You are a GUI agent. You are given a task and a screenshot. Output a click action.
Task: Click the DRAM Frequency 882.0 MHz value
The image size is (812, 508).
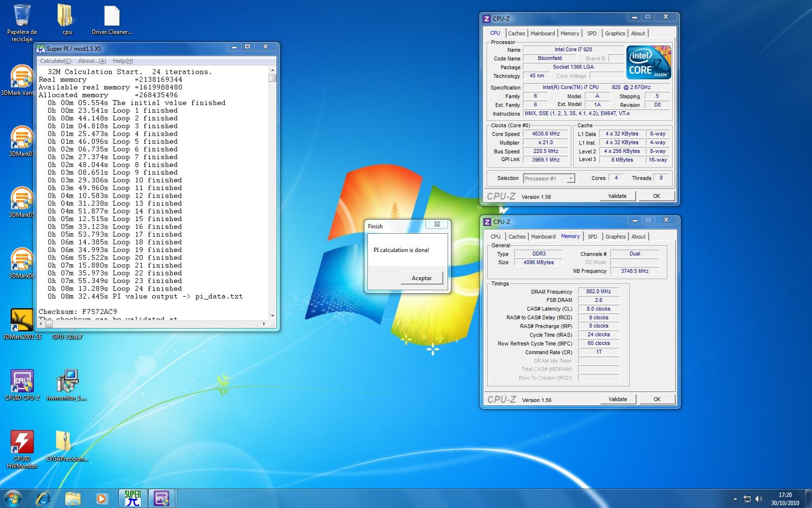click(598, 292)
